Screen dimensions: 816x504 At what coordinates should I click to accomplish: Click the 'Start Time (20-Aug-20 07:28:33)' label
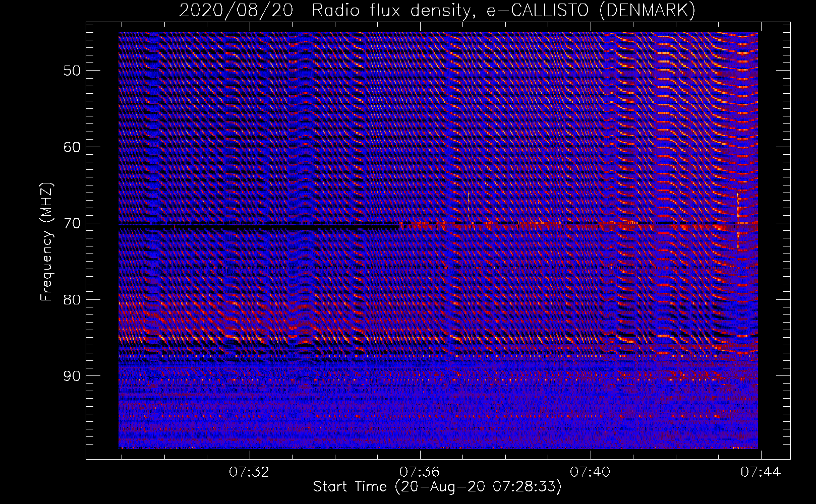point(437,487)
